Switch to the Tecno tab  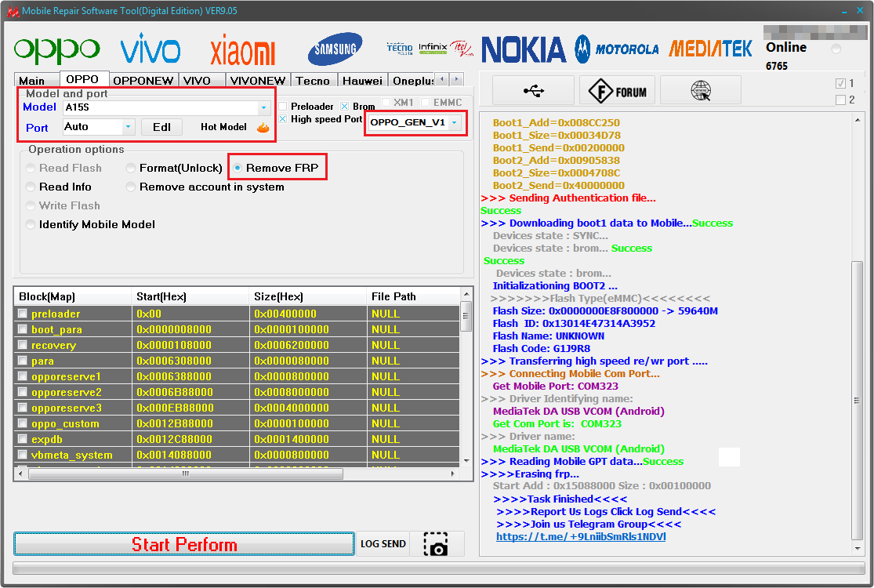[x=314, y=81]
